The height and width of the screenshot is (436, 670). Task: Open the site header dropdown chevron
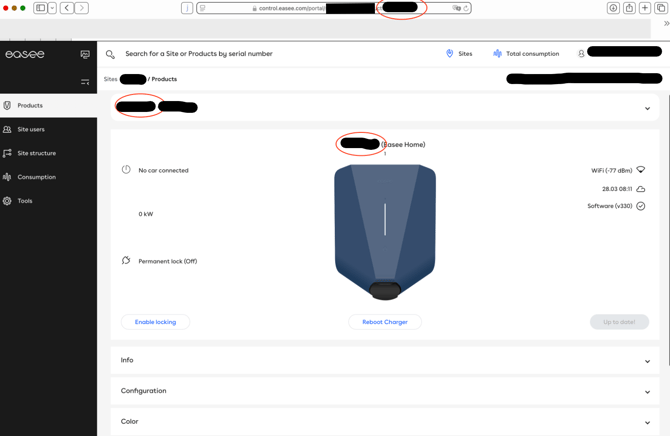(647, 108)
